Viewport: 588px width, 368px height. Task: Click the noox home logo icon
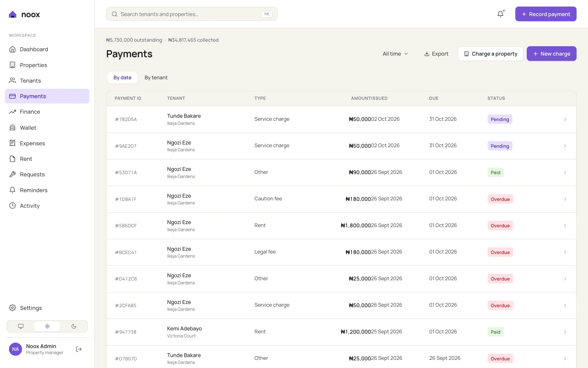[13, 14]
